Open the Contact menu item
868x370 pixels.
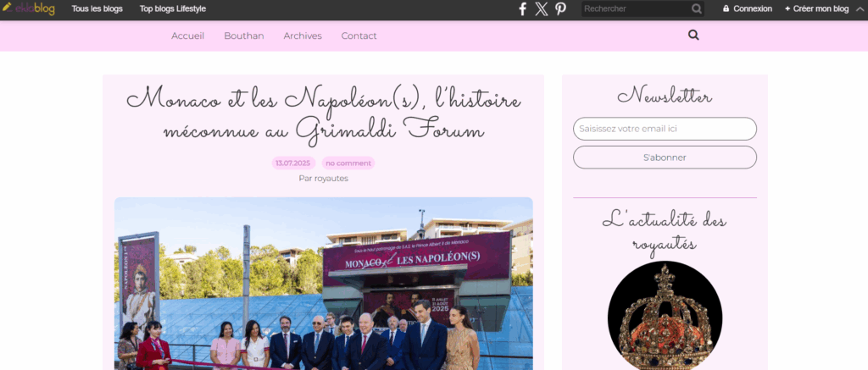(x=359, y=36)
